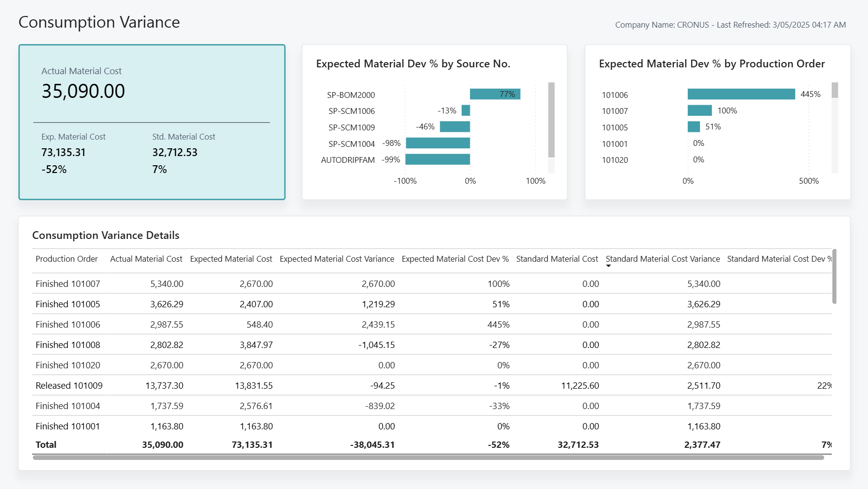Sort by the Actual Material Cost column header

[146, 259]
